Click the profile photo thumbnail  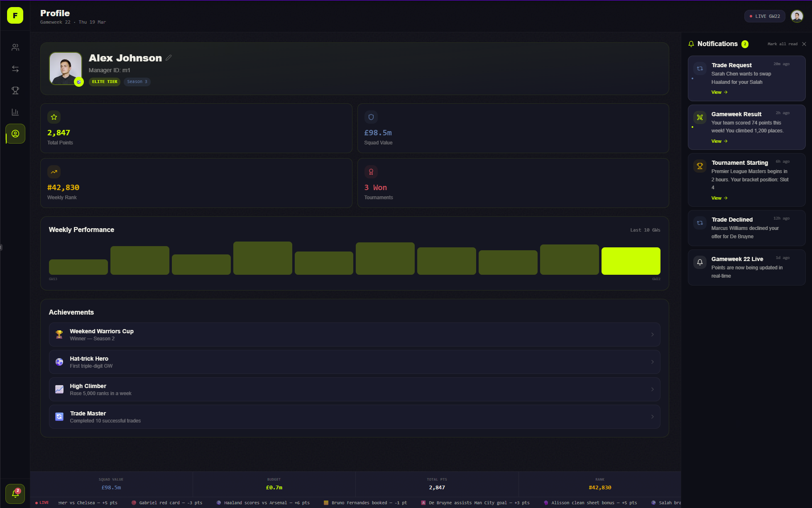tap(66, 68)
